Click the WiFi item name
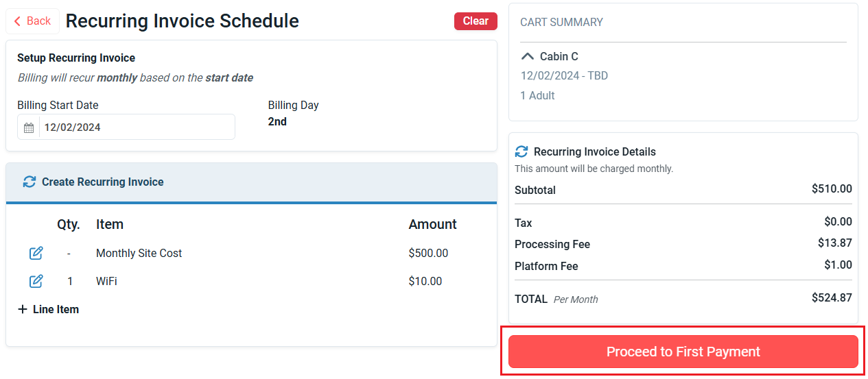The width and height of the screenshot is (868, 379). coord(106,282)
